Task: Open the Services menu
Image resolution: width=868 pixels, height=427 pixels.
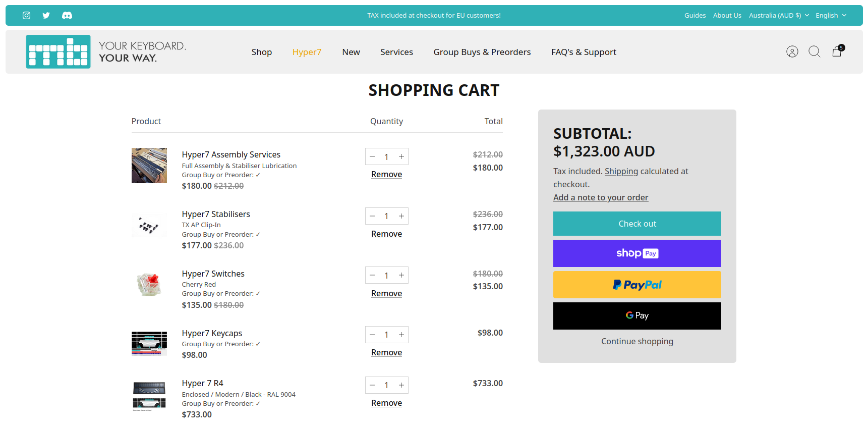Action: (x=396, y=52)
